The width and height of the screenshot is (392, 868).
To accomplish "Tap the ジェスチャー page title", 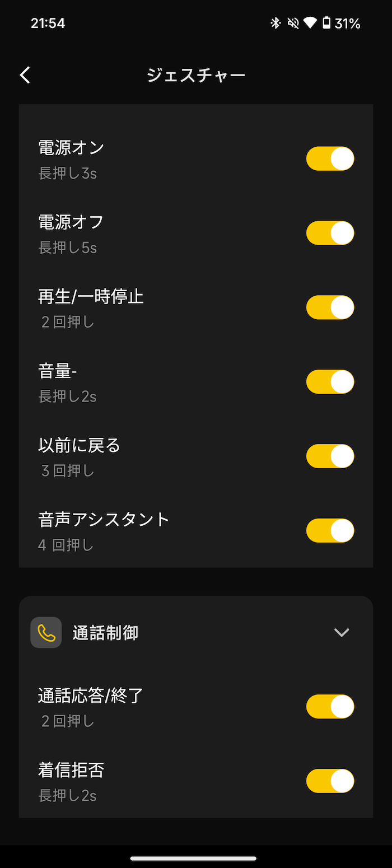I will click(196, 75).
